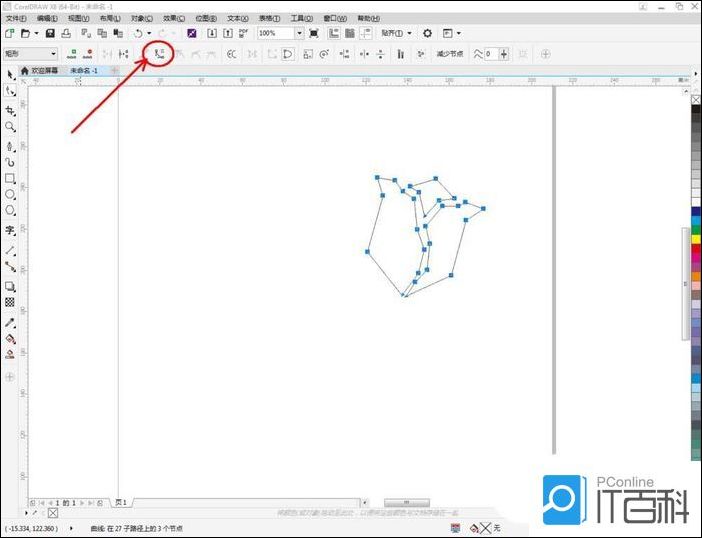Image resolution: width=702 pixels, height=538 pixels.
Task: Select the Shape tool in toolbox
Action: point(10,91)
